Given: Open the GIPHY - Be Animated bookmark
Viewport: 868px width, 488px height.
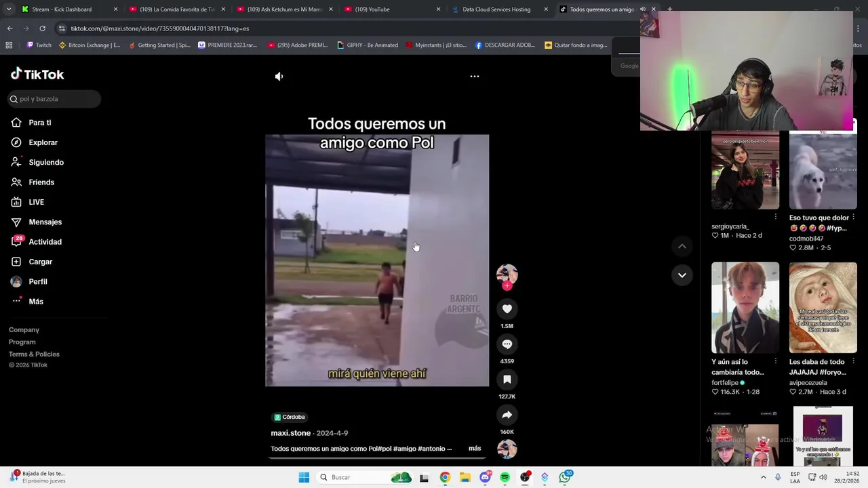Looking at the screenshot, I should (368, 45).
